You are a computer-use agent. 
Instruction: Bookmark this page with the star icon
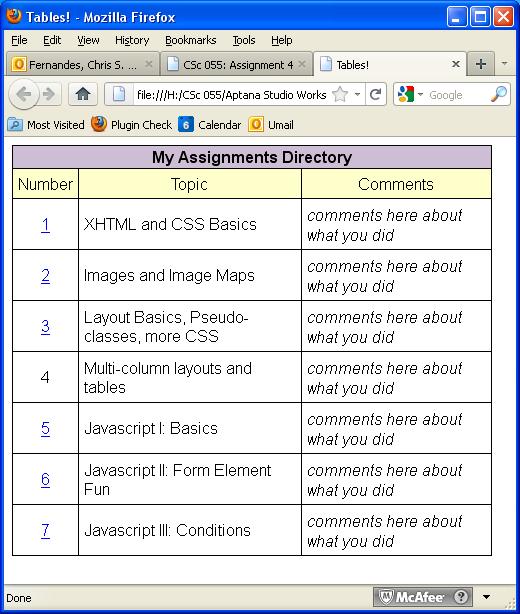click(339, 94)
